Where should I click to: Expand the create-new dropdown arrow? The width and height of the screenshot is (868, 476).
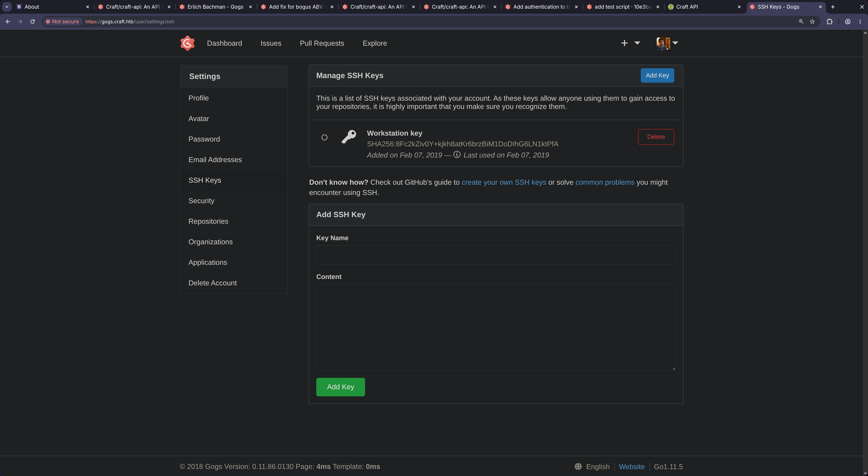[x=637, y=43]
